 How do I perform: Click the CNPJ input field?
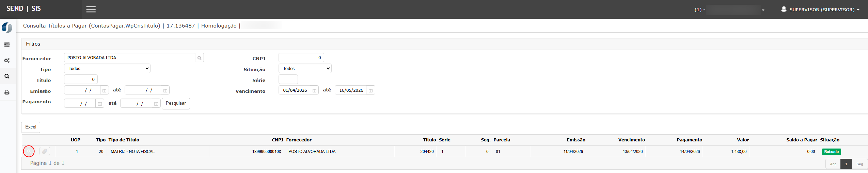click(301, 58)
